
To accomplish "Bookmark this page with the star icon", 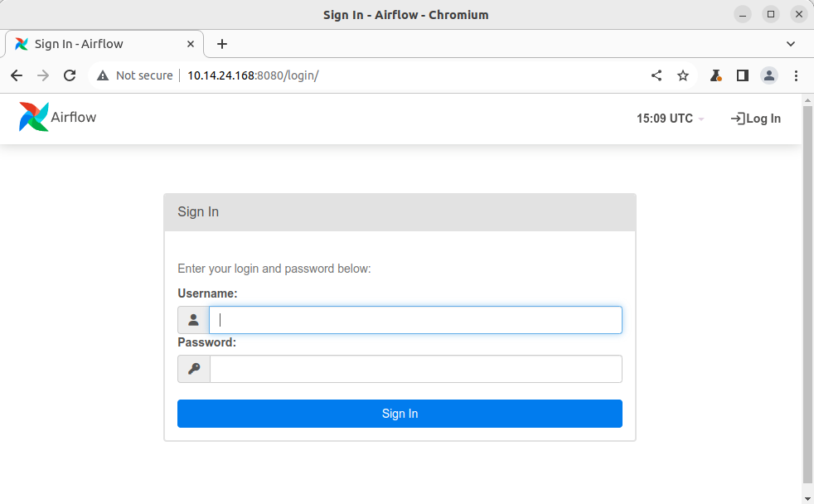I will click(x=683, y=75).
